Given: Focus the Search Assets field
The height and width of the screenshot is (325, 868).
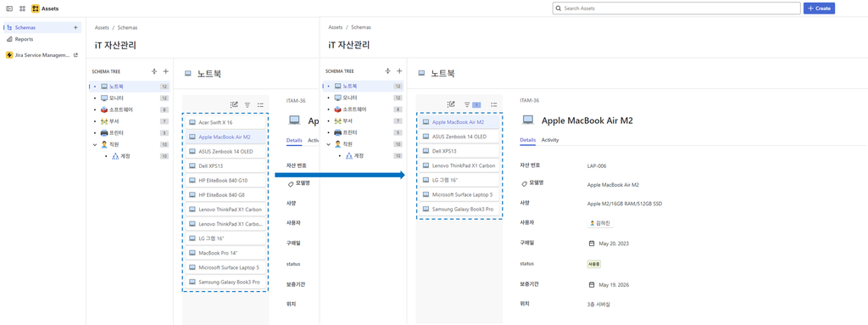Looking at the screenshot, I should click(676, 8).
